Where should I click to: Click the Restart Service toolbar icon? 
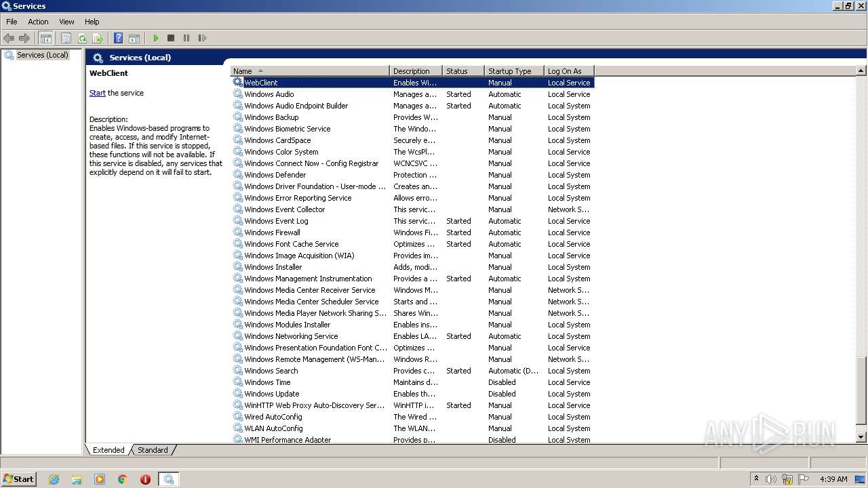click(202, 38)
